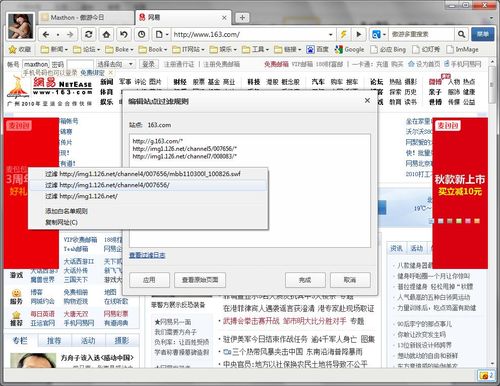Refresh the page with the reload icon
Viewport: 500px width, 386px height.
(89, 34)
